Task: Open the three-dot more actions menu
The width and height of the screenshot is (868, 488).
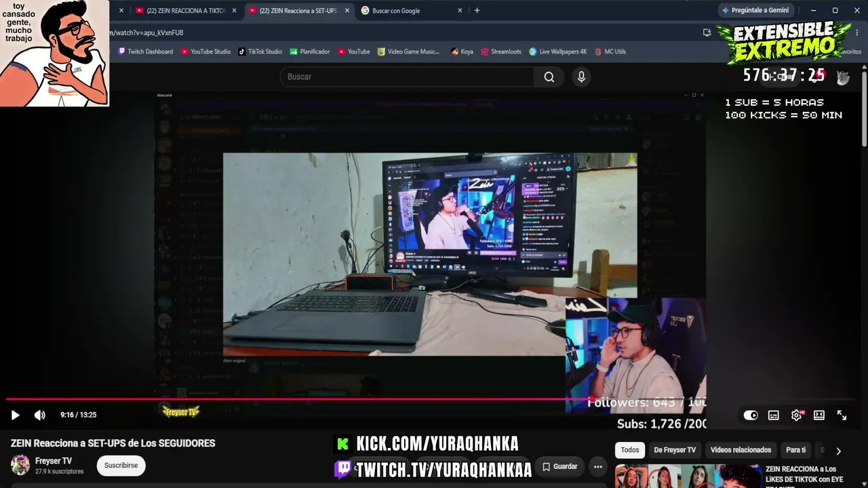Action: tap(597, 466)
